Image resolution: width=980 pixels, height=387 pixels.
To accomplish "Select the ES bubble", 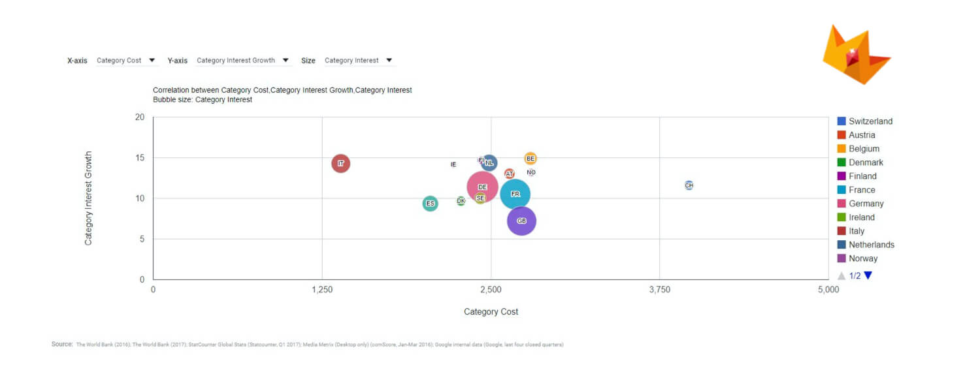I will pos(430,204).
